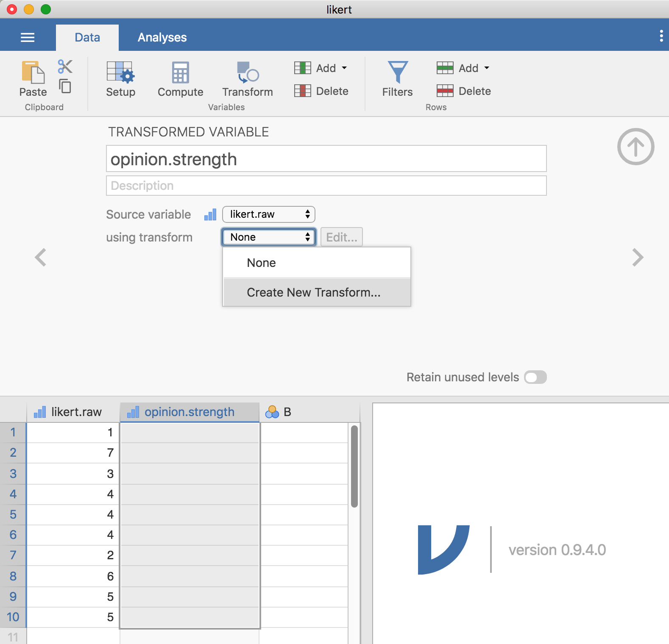Toggle Retain unused levels switch
The height and width of the screenshot is (644, 669).
tap(535, 377)
